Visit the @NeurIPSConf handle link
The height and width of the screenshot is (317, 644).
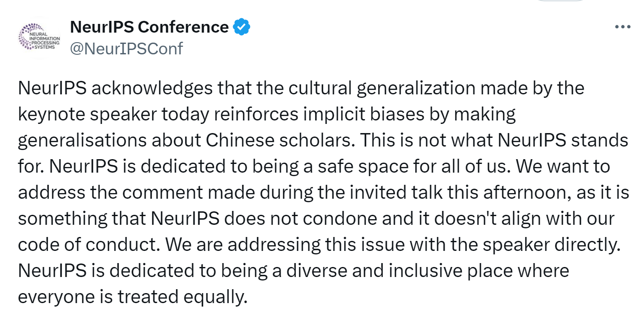(x=127, y=48)
